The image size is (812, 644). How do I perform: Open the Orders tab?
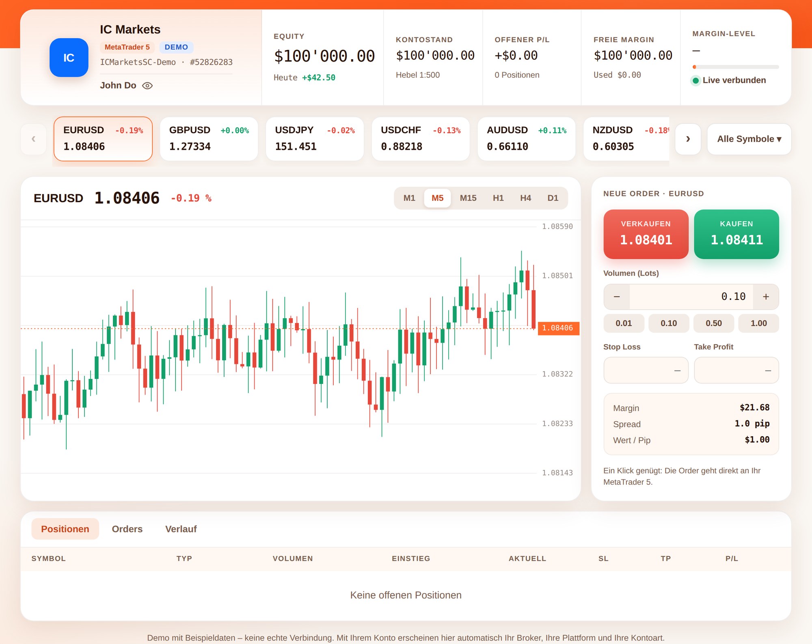pyautogui.click(x=127, y=529)
